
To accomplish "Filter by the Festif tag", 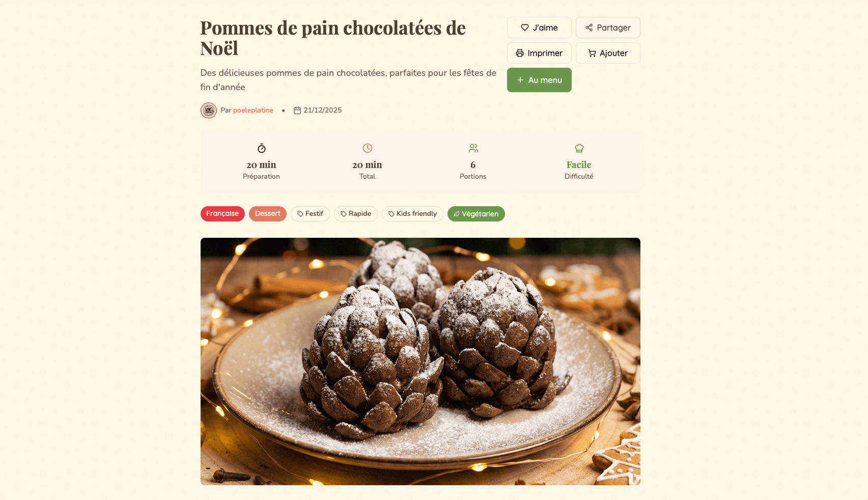I will point(310,214).
